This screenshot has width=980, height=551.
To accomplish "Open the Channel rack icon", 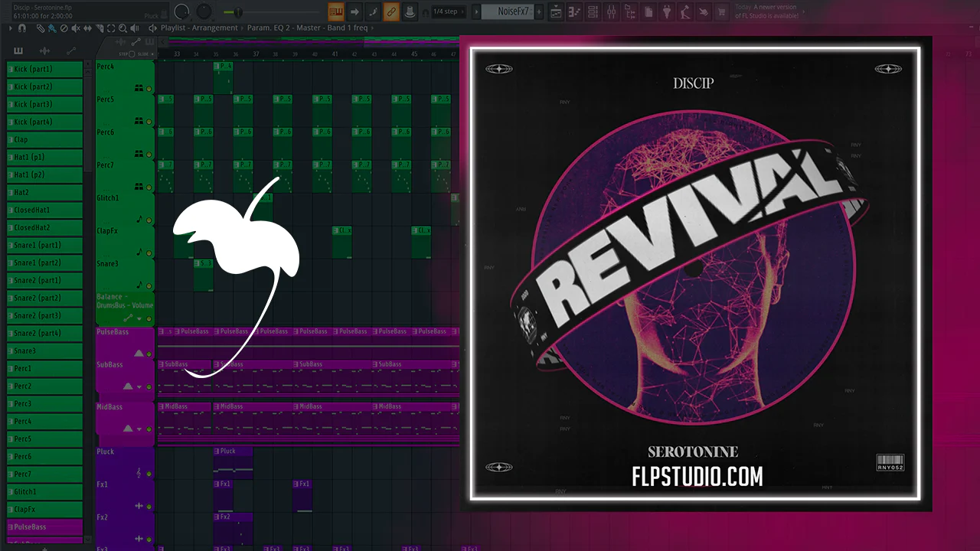I will [593, 11].
